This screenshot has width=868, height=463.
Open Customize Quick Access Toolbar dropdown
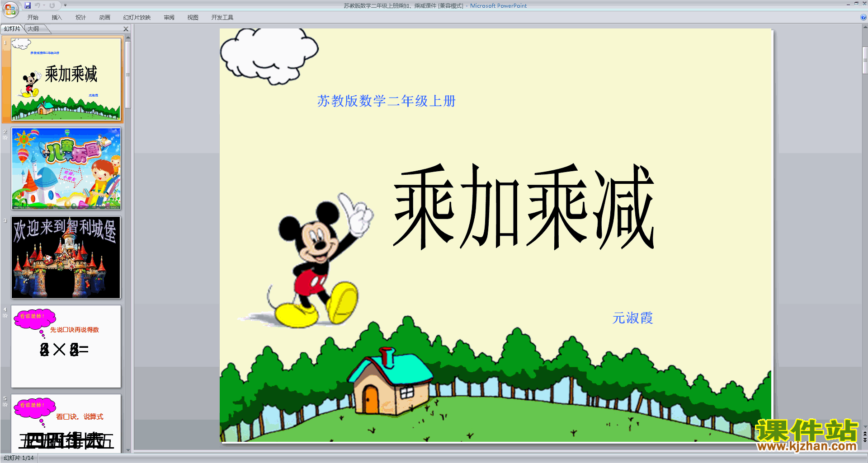click(x=65, y=5)
